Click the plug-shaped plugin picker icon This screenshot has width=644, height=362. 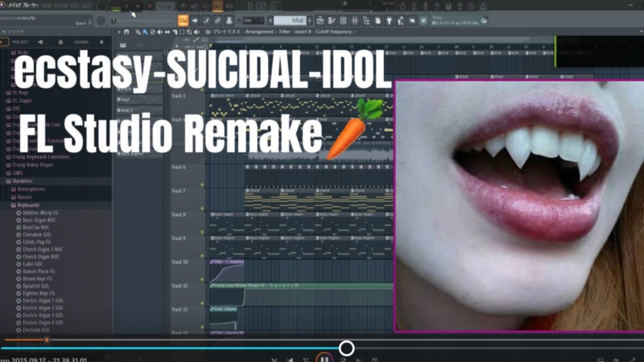coord(389,21)
